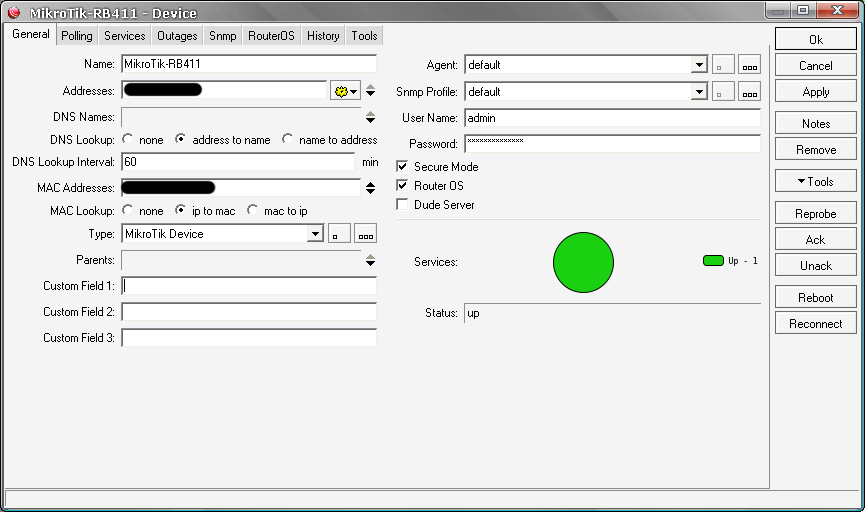
Task: Click the Custom Field 2 input
Action: [x=249, y=312]
